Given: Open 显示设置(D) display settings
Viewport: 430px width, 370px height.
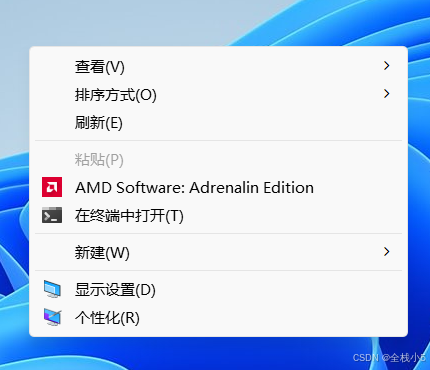Looking at the screenshot, I should 218,289.
